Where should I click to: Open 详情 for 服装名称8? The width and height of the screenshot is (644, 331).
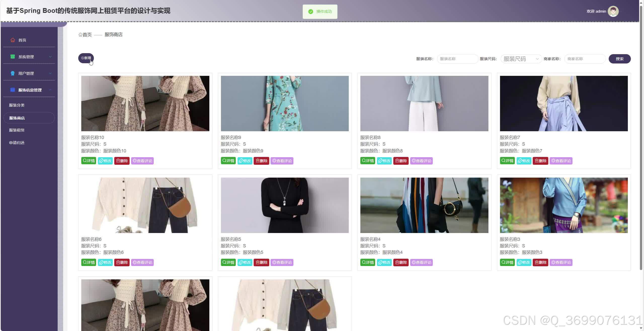pos(368,161)
